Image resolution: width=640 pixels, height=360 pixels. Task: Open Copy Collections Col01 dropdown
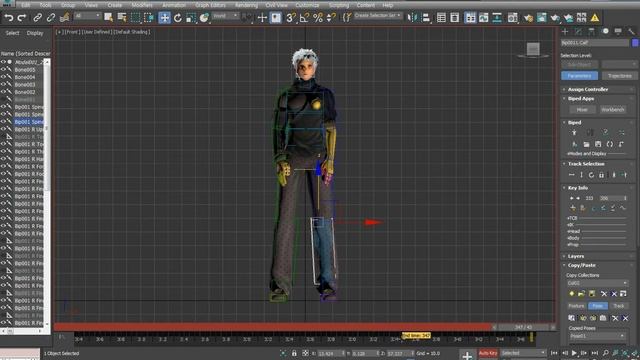pyautogui.click(x=597, y=283)
